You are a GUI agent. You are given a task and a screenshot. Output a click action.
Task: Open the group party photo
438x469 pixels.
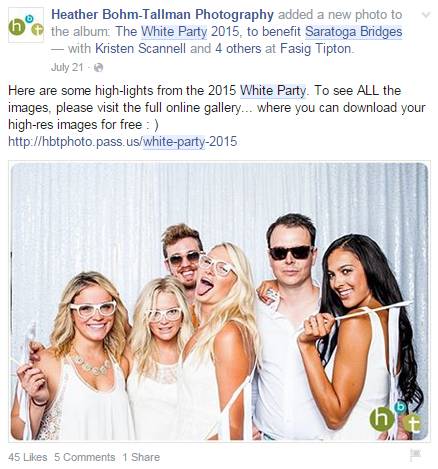pyautogui.click(x=219, y=301)
